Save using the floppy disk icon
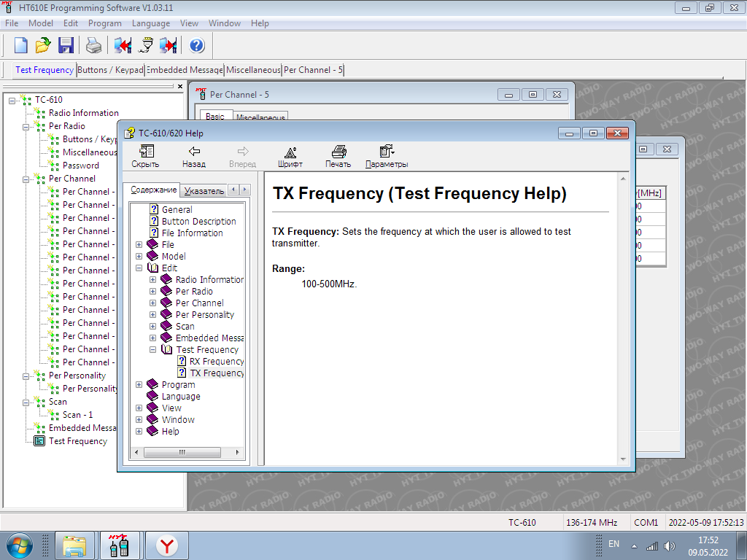The width and height of the screenshot is (747, 560). (x=66, y=45)
